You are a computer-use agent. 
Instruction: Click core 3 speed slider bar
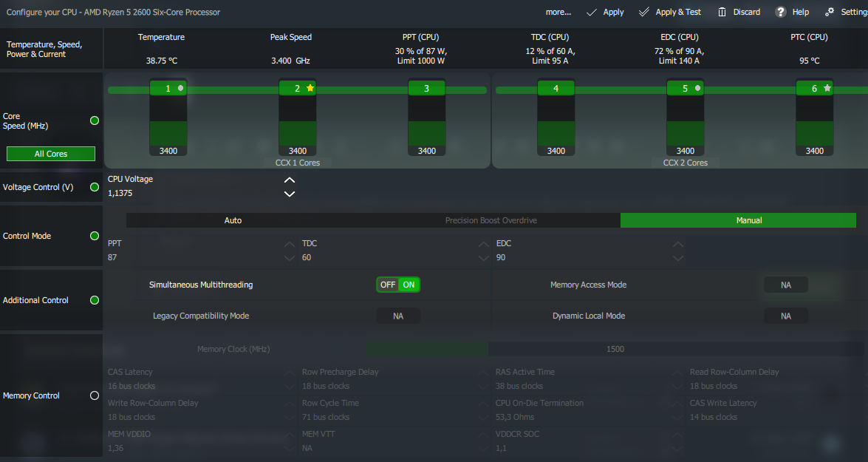tap(427, 120)
